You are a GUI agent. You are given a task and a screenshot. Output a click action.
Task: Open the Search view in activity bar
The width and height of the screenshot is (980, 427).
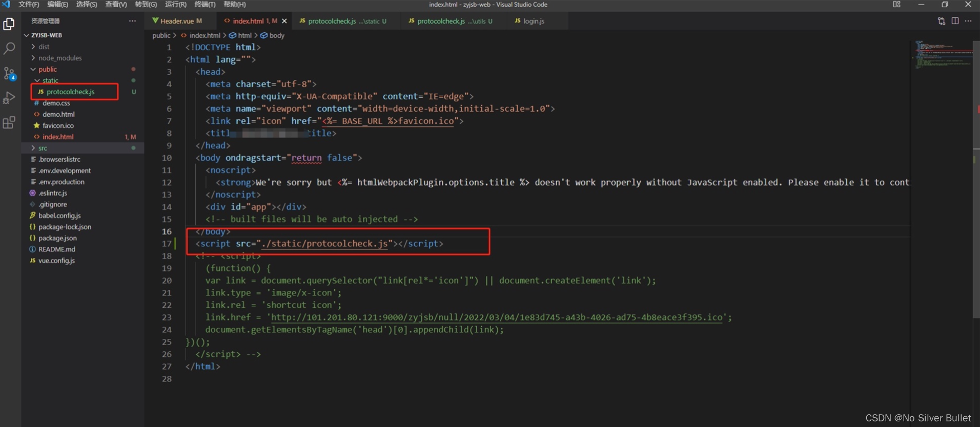(9, 49)
